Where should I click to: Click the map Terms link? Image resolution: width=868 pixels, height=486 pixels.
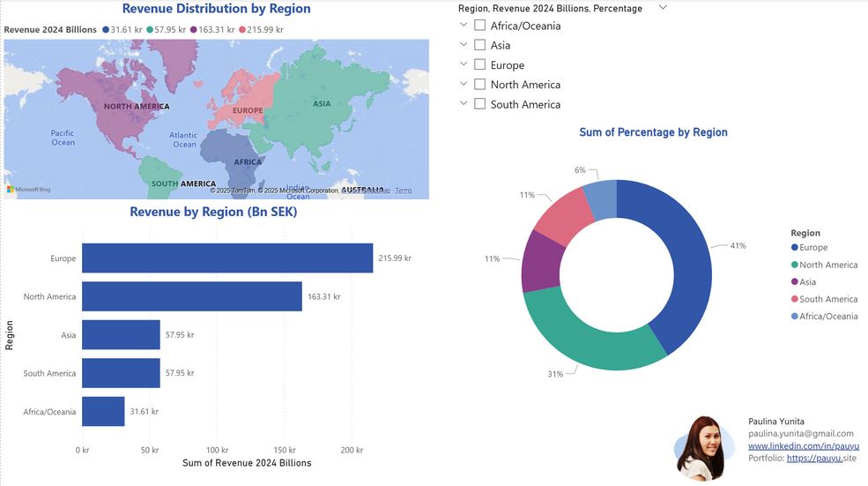(404, 191)
